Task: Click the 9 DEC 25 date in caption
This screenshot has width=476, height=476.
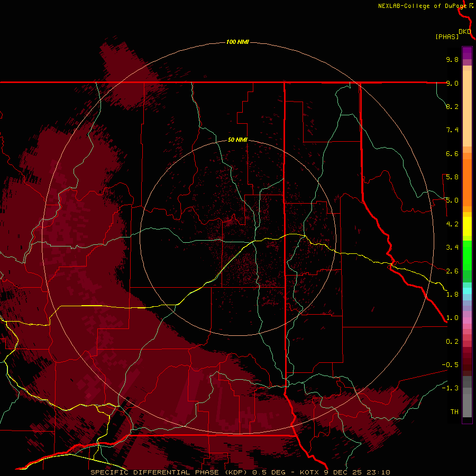Action: (343, 472)
